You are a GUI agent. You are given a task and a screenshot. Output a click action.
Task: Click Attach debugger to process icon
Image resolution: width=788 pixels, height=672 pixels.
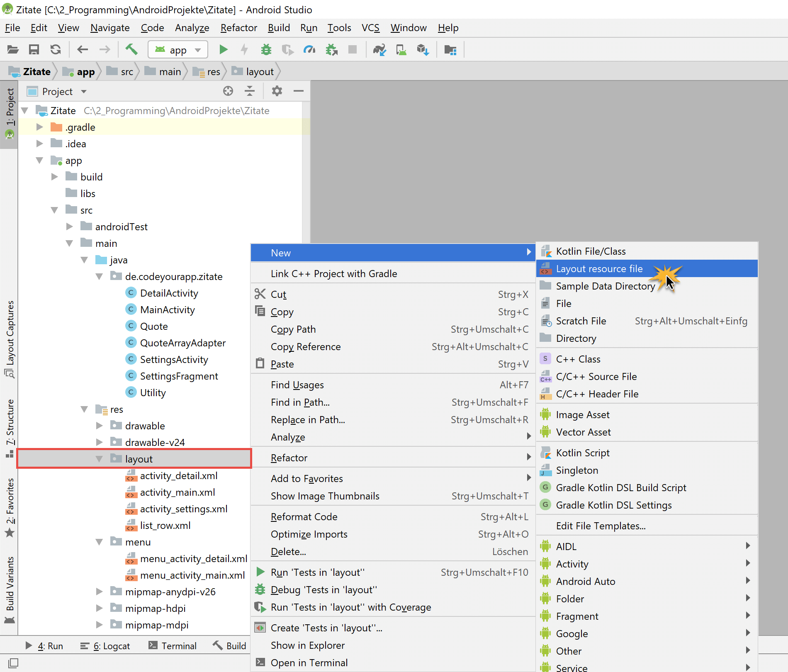point(332,50)
